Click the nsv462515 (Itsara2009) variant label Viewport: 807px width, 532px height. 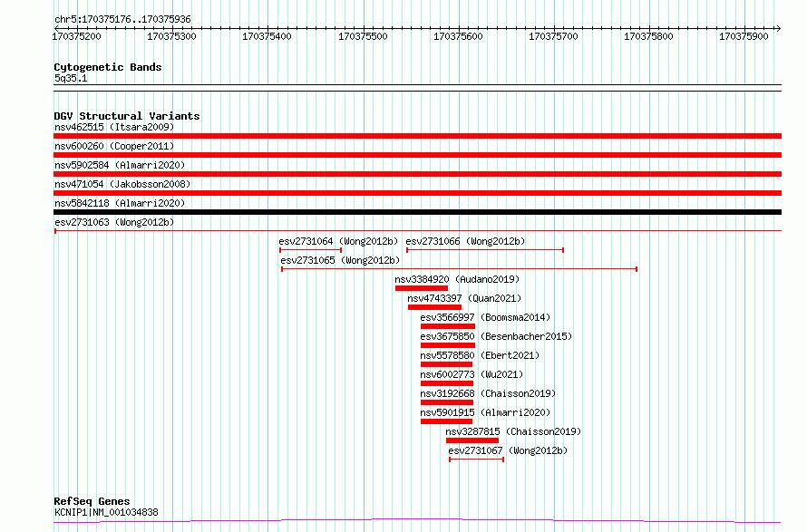(x=114, y=127)
